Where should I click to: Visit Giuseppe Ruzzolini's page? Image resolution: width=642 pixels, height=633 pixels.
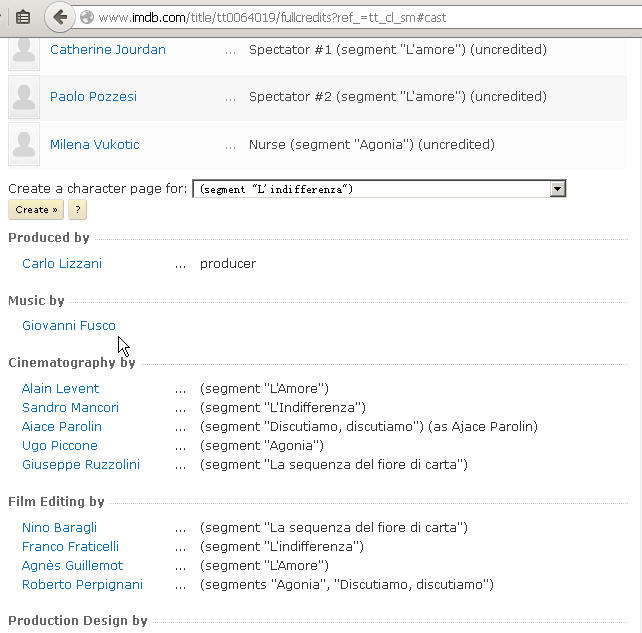click(81, 464)
